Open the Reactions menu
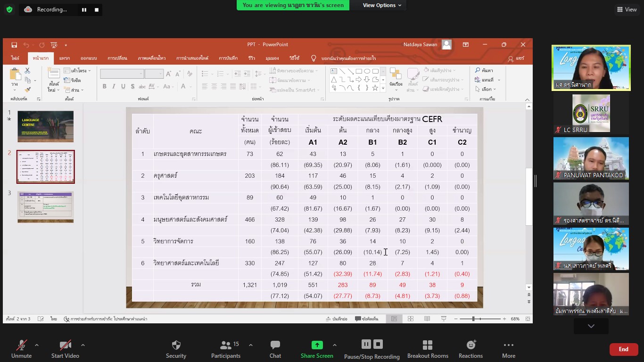644x362 pixels. [471, 345]
